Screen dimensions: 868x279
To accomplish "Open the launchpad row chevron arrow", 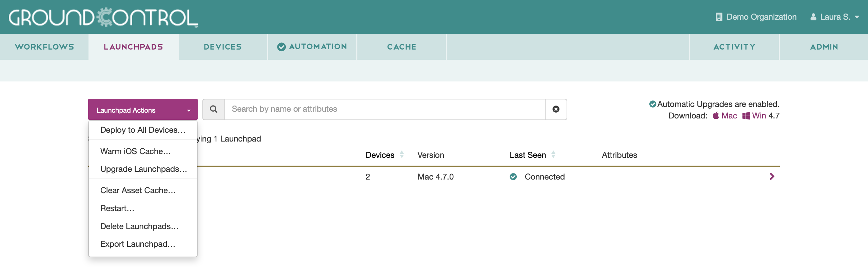I will [x=772, y=176].
